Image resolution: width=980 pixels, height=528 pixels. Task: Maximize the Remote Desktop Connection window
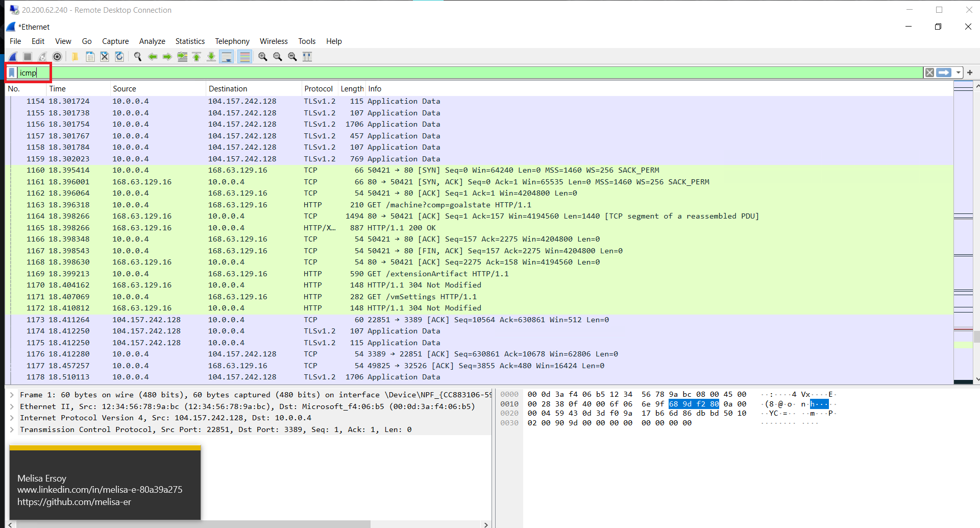tap(939, 10)
